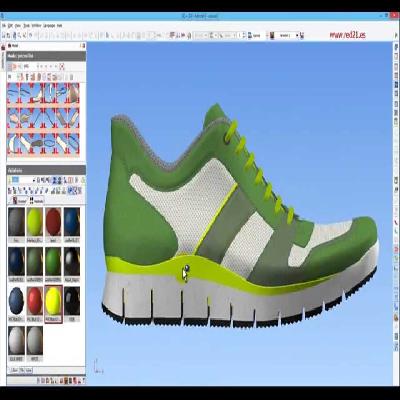Image resolution: width=400 pixels, height=400 pixels.
Task: Pick the highlighted yellow material sphere
Action: click(x=53, y=301)
